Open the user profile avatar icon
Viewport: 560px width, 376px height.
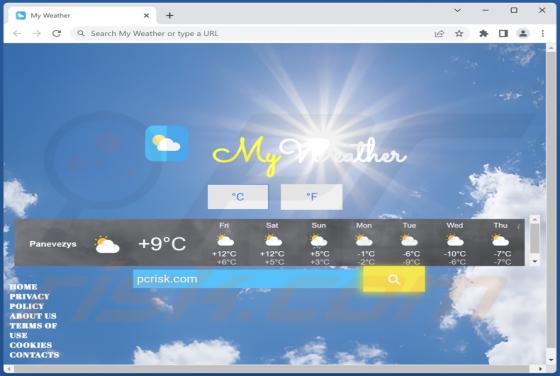(x=523, y=34)
